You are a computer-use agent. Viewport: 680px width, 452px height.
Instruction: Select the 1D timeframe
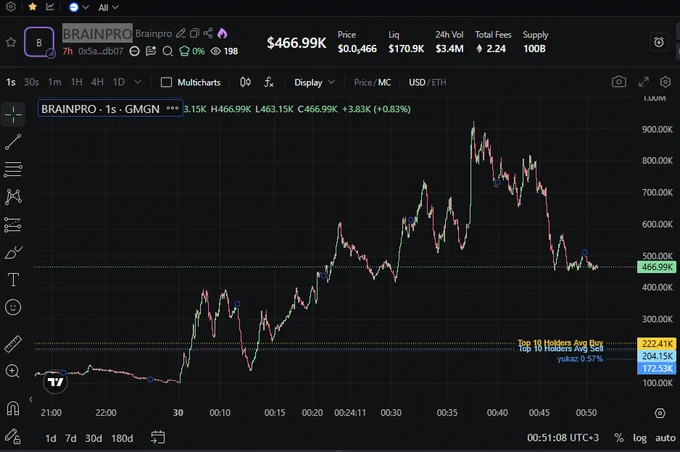pyautogui.click(x=118, y=82)
